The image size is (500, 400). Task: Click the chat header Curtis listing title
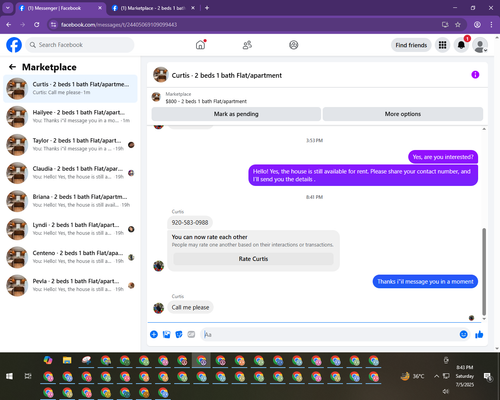pos(227,75)
